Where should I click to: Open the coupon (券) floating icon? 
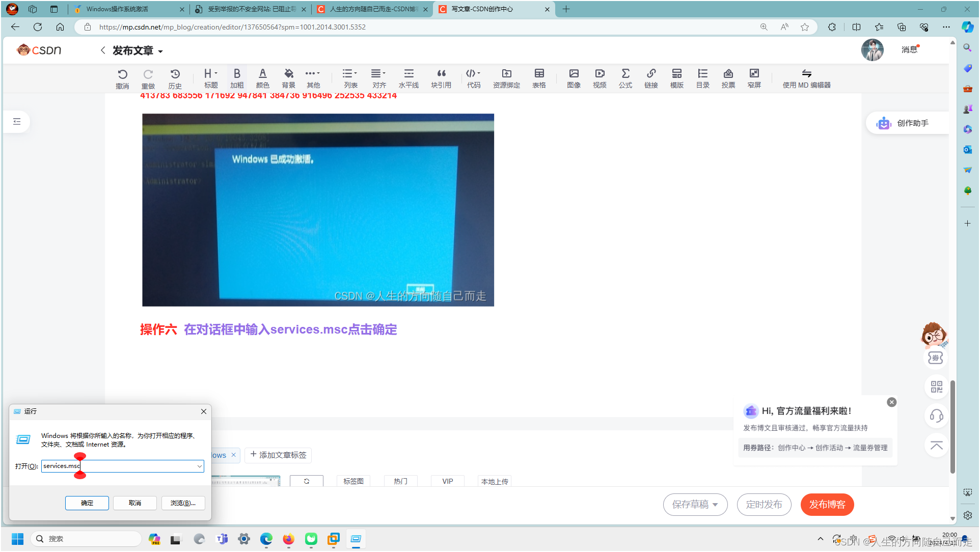(935, 357)
